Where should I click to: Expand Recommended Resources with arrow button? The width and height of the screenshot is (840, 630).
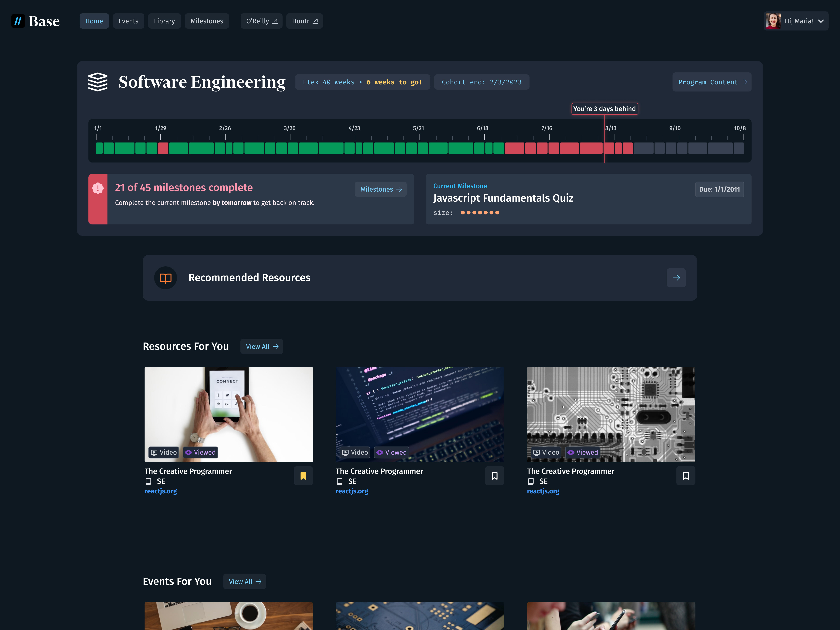(676, 278)
